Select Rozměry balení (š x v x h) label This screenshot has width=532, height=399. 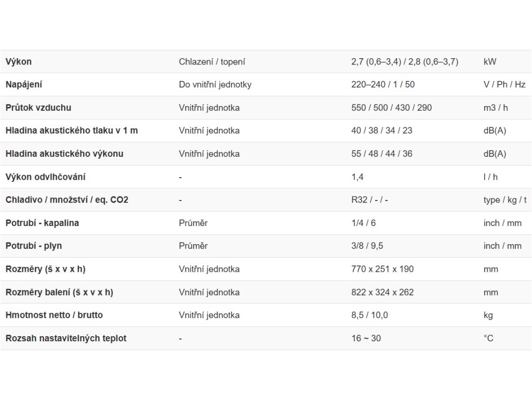59,292
